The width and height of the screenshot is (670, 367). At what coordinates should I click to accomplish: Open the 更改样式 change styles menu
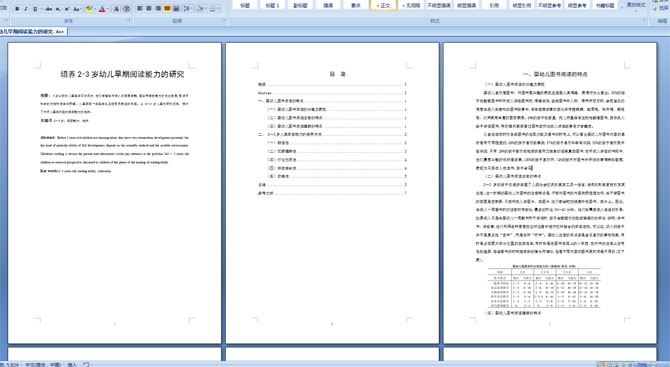tap(636, 5)
